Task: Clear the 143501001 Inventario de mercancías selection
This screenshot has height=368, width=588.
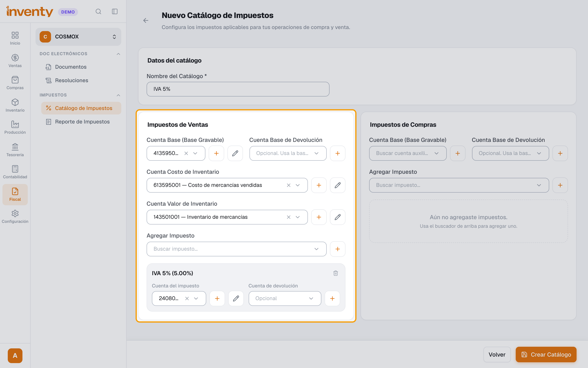Action: tap(289, 217)
